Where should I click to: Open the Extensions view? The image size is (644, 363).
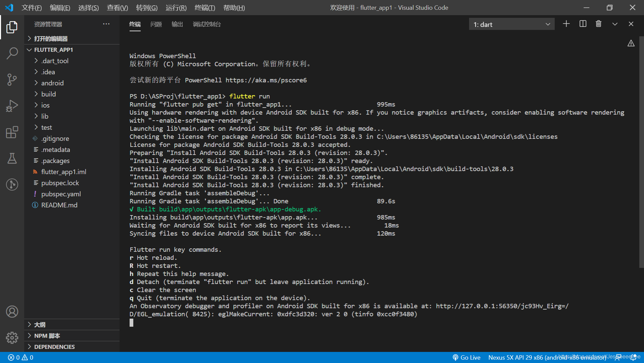pos(12,132)
